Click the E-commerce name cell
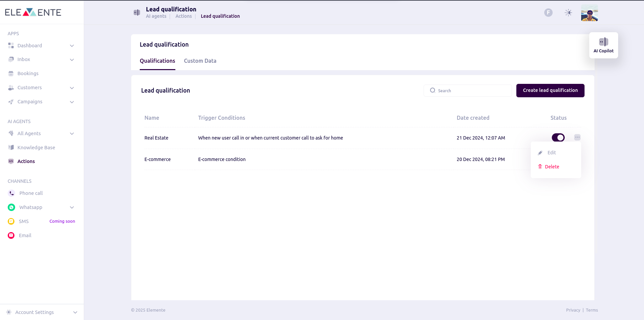 coord(158,159)
